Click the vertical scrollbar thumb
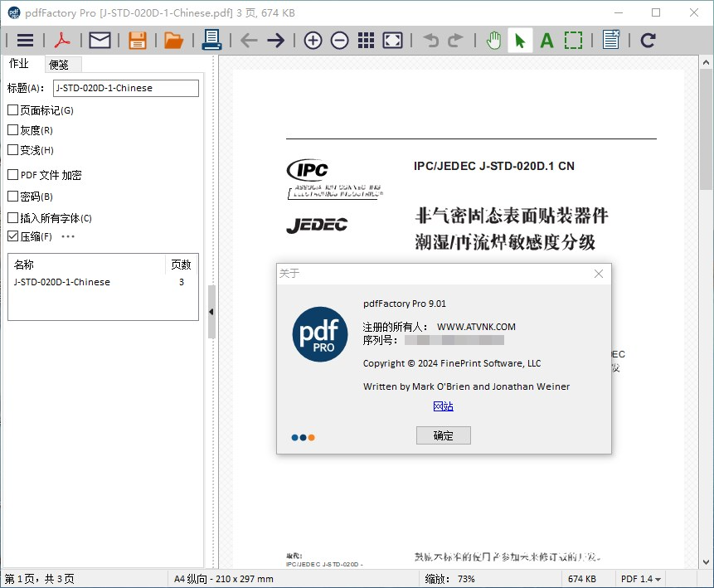714x588 pixels. [x=706, y=129]
